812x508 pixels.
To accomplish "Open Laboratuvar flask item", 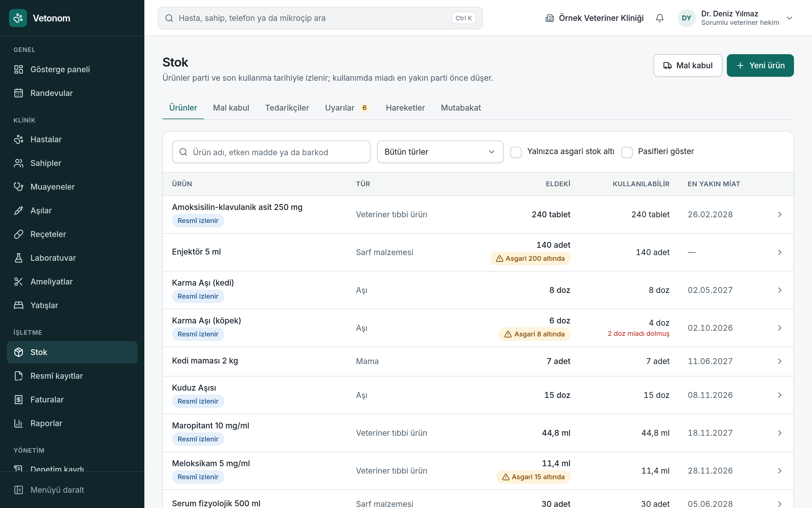I will 72,258.
